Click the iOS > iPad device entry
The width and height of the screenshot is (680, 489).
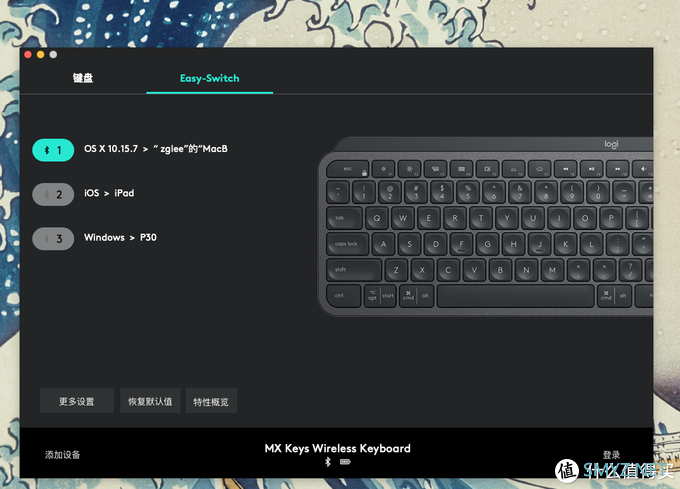pyautogui.click(x=109, y=193)
